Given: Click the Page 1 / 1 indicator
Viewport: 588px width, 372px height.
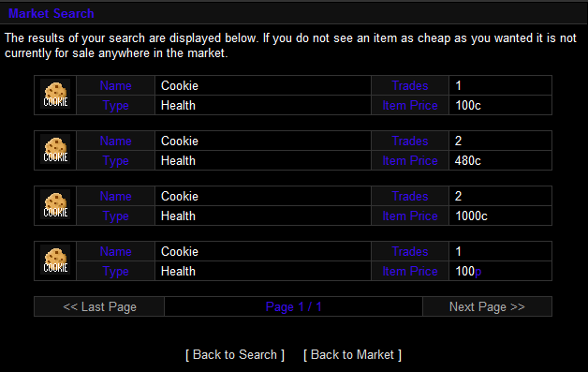Looking at the screenshot, I should point(293,306).
